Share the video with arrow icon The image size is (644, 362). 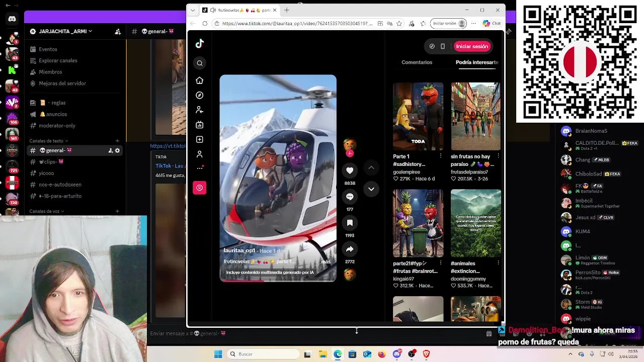[350, 249]
